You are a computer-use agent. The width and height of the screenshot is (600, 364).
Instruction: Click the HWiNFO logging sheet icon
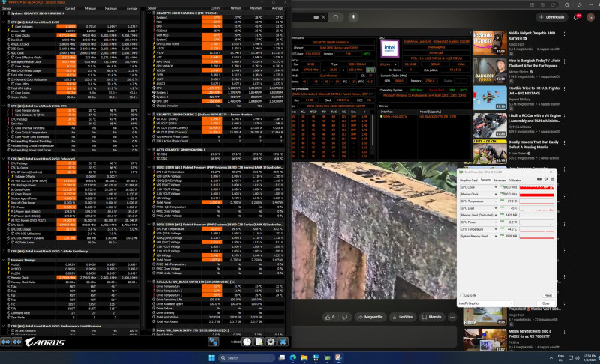pyautogui.click(x=258, y=342)
